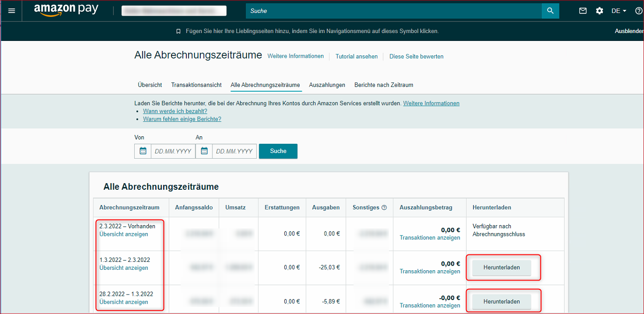
Task: Expand the DE language dropdown
Action: pyautogui.click(x=619, y=11)
